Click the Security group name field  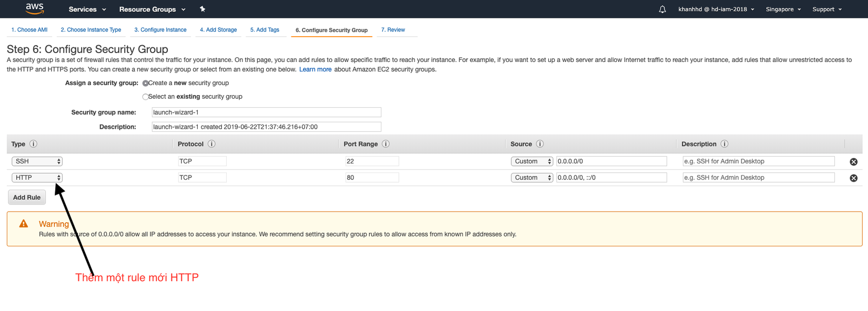click(266, 112)
